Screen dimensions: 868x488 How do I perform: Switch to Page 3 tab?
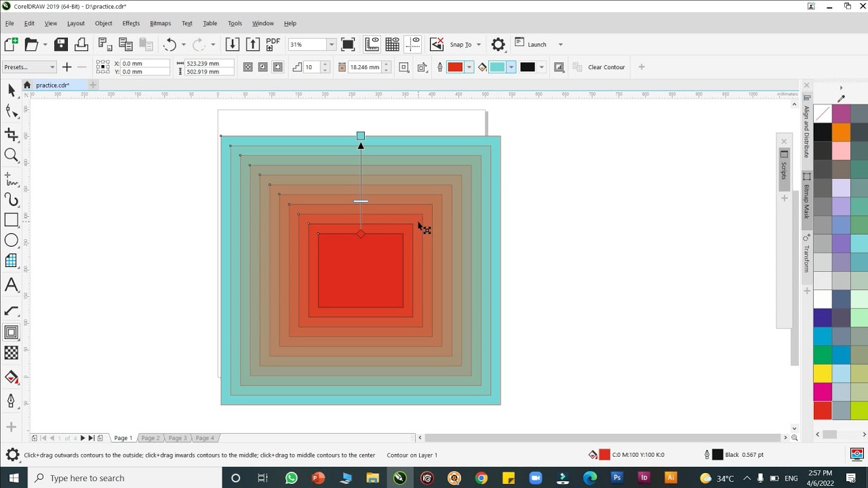pos(178,438)
